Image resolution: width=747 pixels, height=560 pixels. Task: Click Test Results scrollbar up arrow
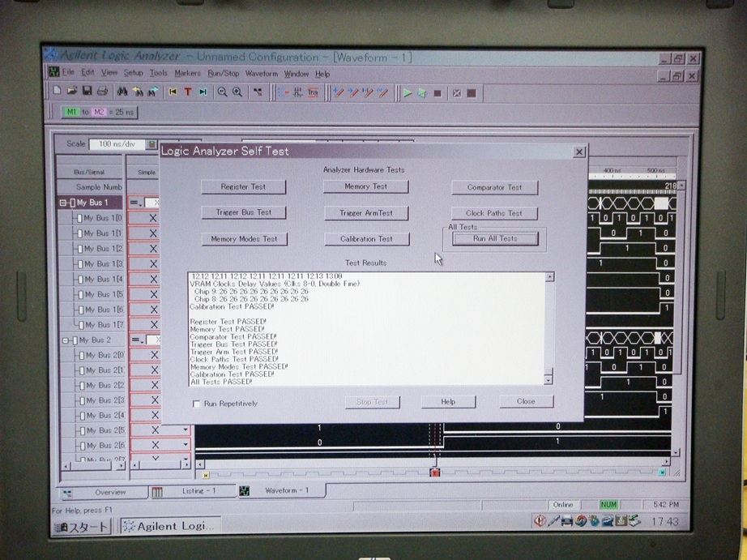coord(550,277)
